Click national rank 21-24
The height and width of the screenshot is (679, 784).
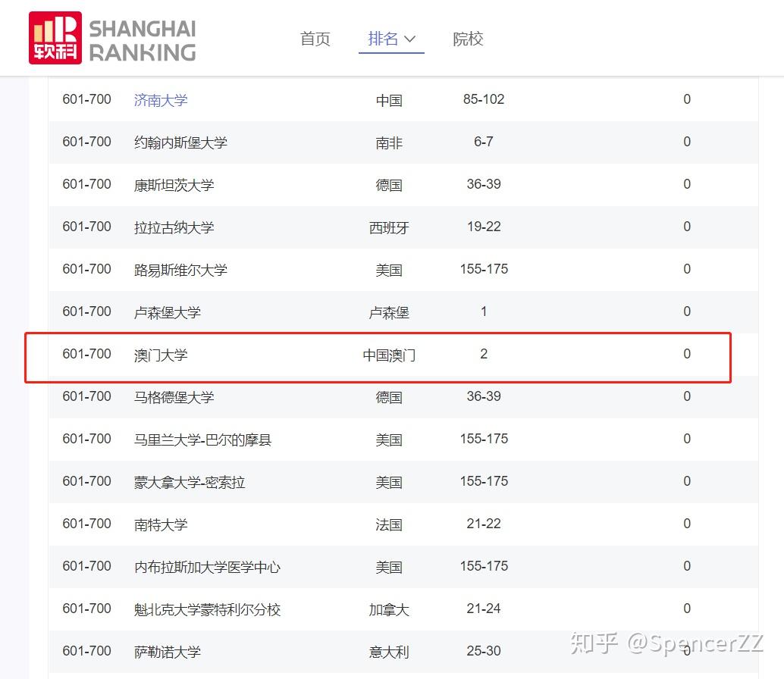click(x=484, y=609)
